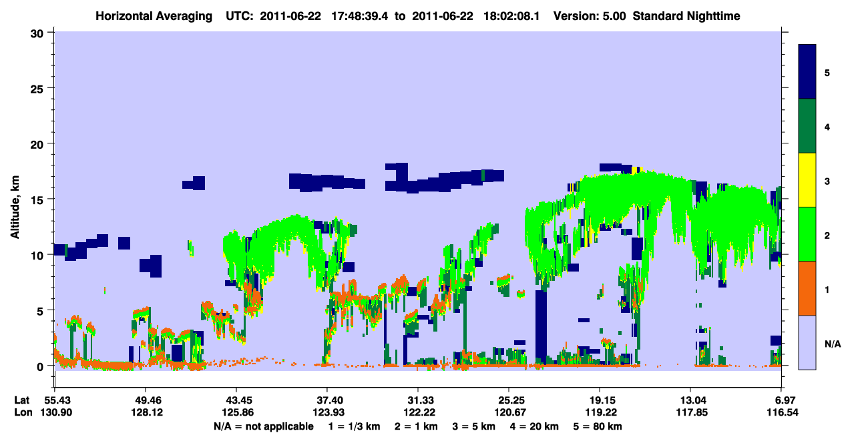
Task: Click the 'N/A = not applicable' footnote
Action: (264, 426)
